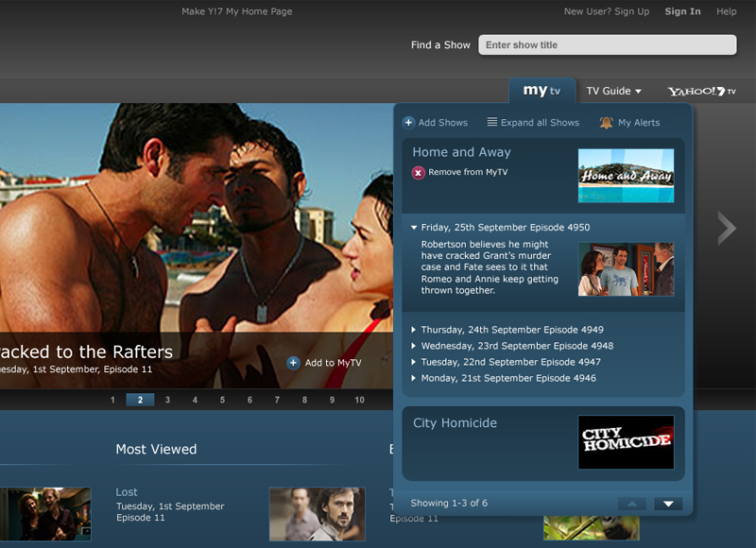756x548 pixels.
Task: Click the Add Shows plus icon
Action: pyautogui.click(x=407, y=122)
